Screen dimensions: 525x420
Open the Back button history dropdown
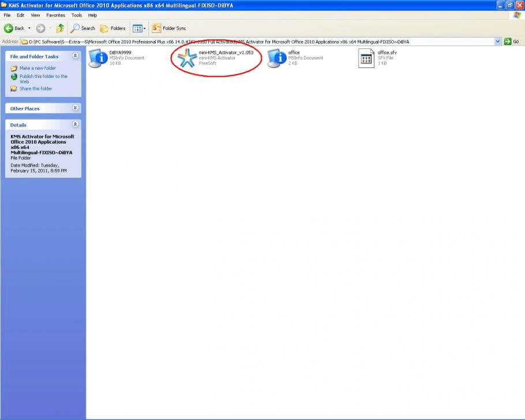click(29, 28)
